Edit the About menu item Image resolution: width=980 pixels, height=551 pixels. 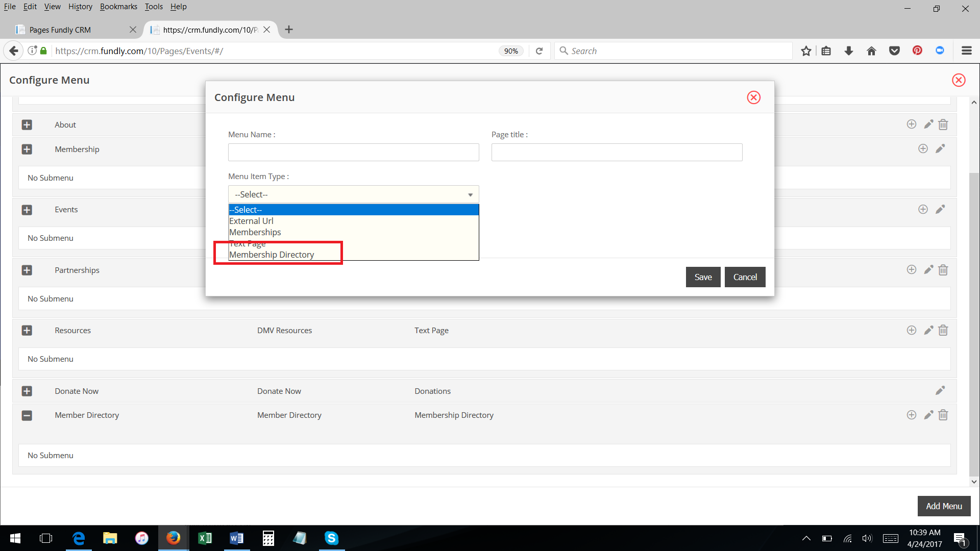[x=928, y=124]
